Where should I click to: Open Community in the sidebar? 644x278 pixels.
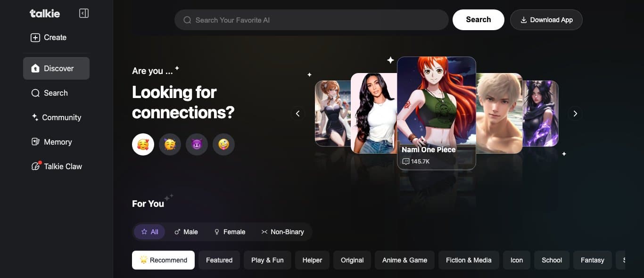pyautogui.click(x=56, y=117)
